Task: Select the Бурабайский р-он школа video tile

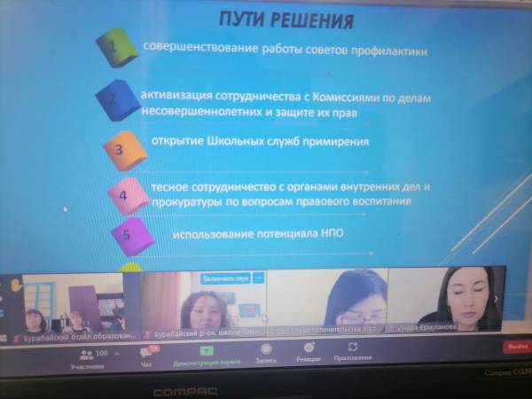Action: click(204, 305)
